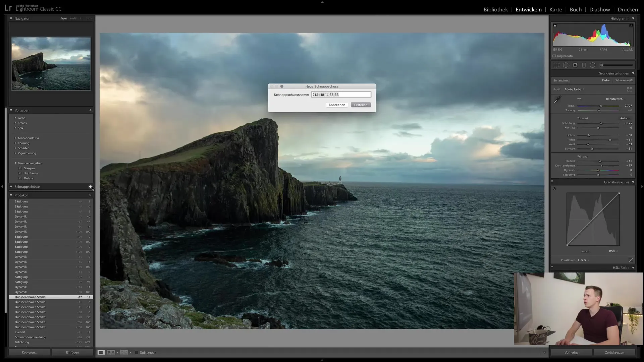Expand the Gradationskurve preset folder
644x362 pixels.
pos(15,138)
